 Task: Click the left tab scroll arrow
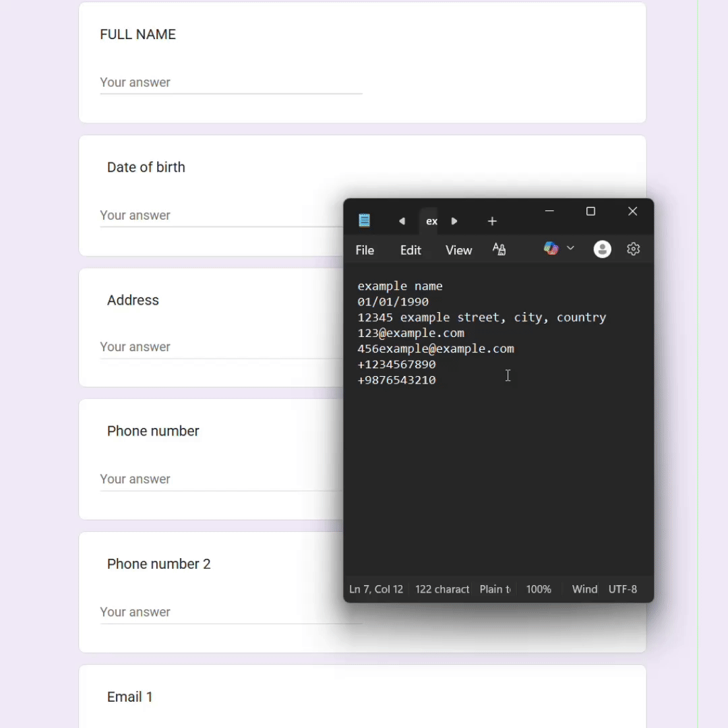[x=402, y=220]
